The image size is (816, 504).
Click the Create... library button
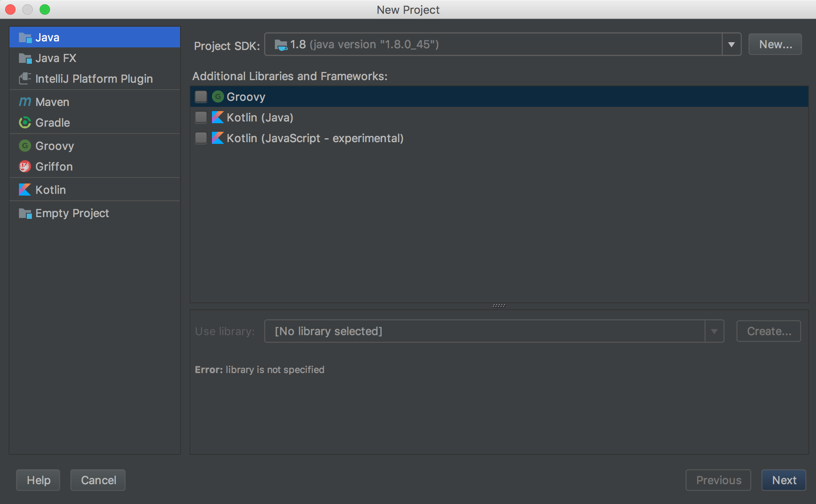[x=769, y=331]
